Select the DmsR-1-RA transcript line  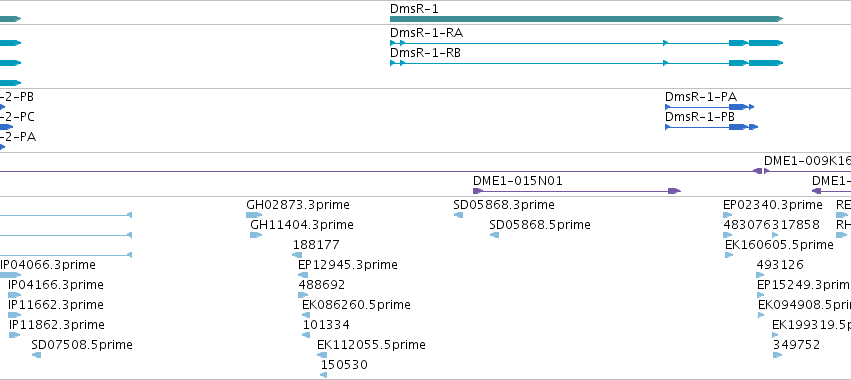586,43
